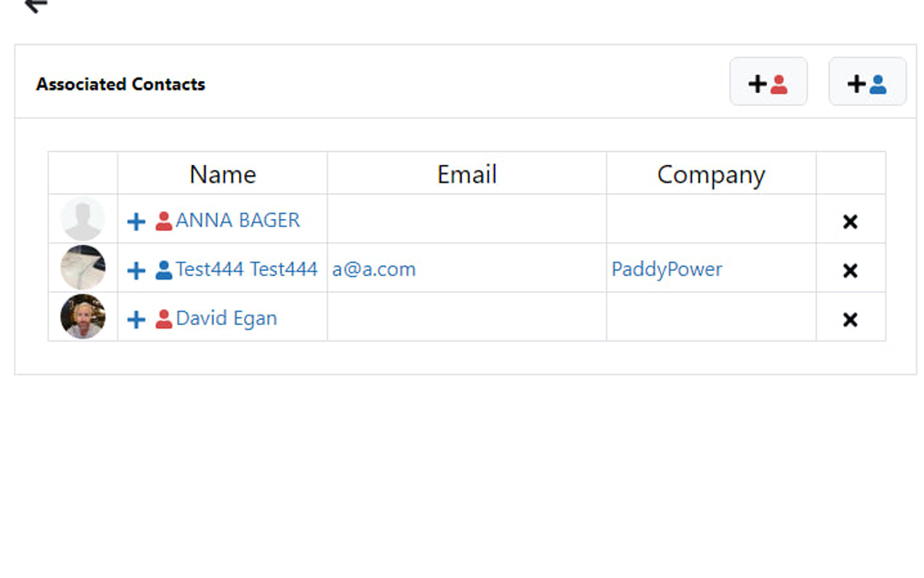Viewport: 924px width, 578px height.
Task: Click the add red contact button
Action: [x=768, y=82]
